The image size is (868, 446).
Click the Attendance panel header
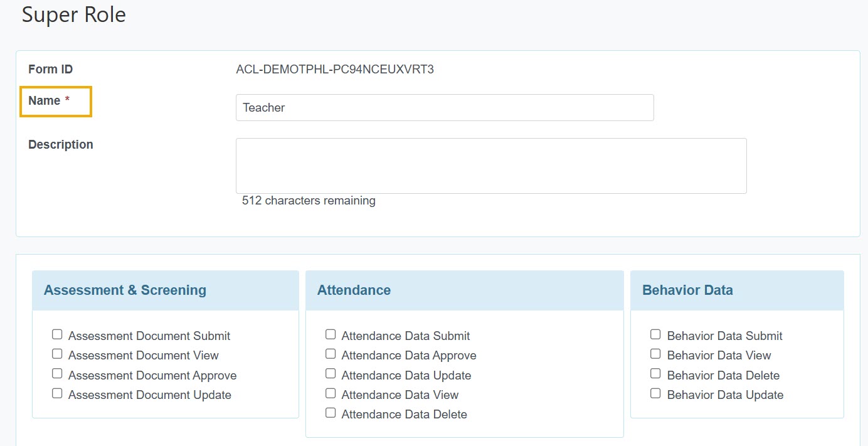(354, 290)
